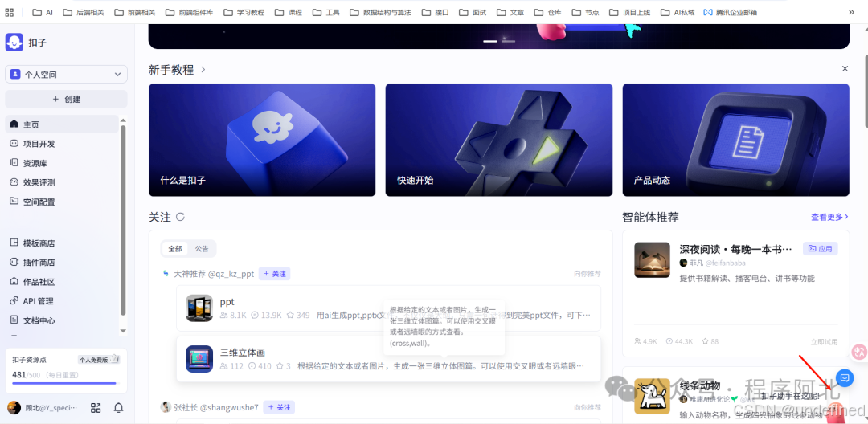Open the 仓库 bookmark folder
868x424 pixels.
click(548, 12)
